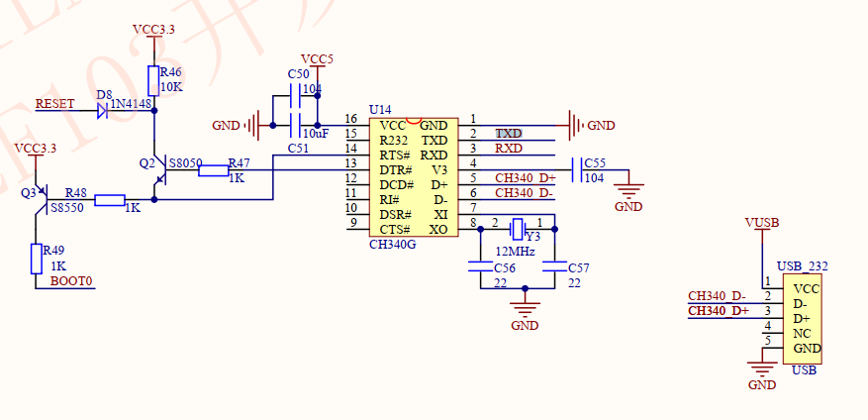Click the RI# pin name on U14
This screenshot has height=420, width=868.
pyautogui.click(x=389, y=199)
